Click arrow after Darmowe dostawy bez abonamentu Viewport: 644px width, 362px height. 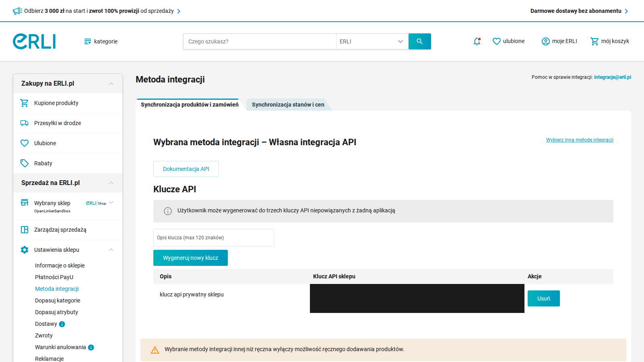pyautogui.click(x=626, y=11)
